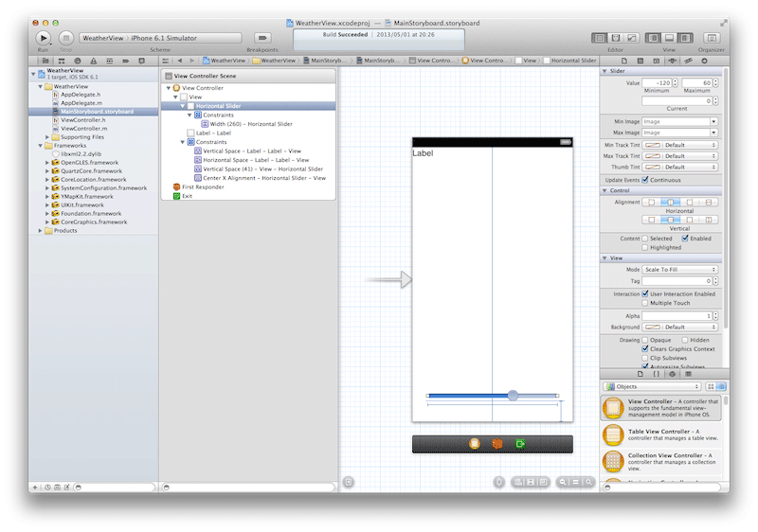Click the Exit dock icon
Viewport: 758px width, 532px height.
point(520,444)
